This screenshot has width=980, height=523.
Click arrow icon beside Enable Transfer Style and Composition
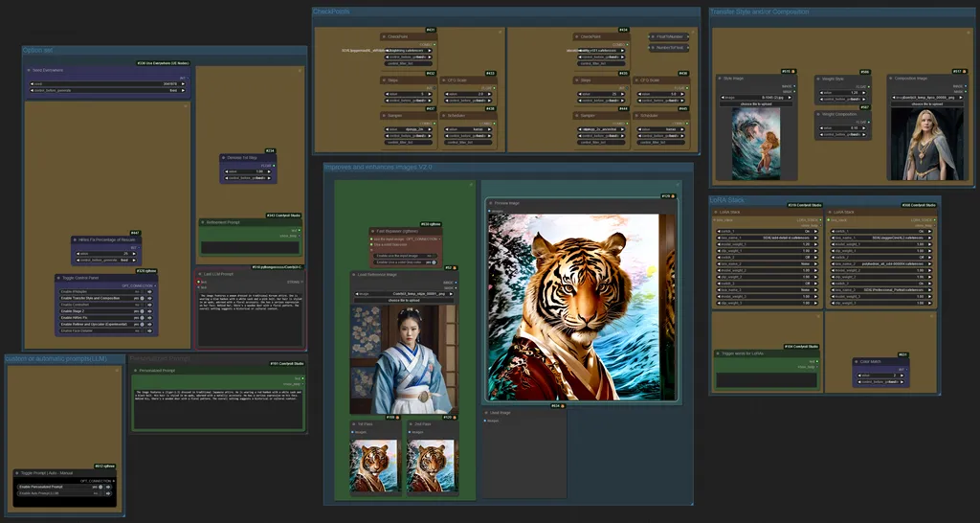[x=150, y=299]
